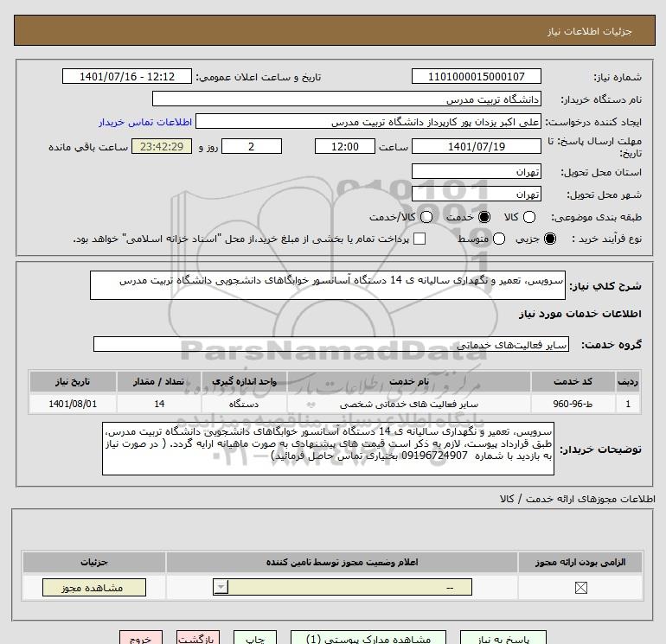Click the announcement date field 1401/07/16 - 12:12

pyautogui.click(x=127, y=76)
